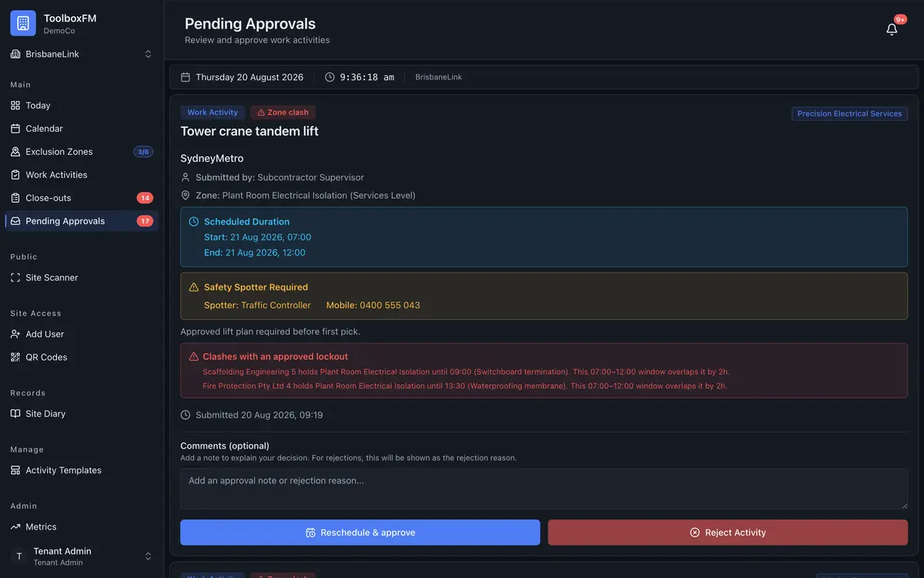
Task: Click the Calendar icon in sidebar
Action: 15,129
